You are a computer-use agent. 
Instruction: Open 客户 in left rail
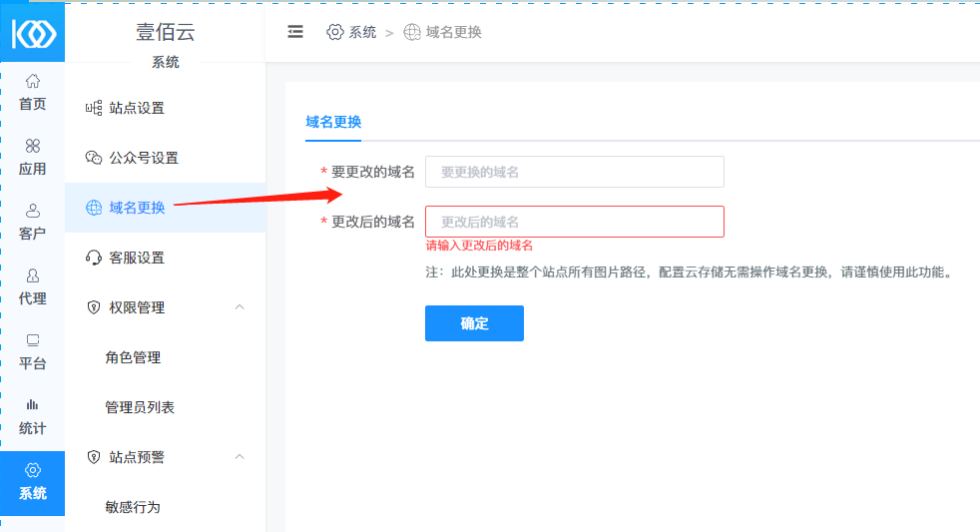33,223
